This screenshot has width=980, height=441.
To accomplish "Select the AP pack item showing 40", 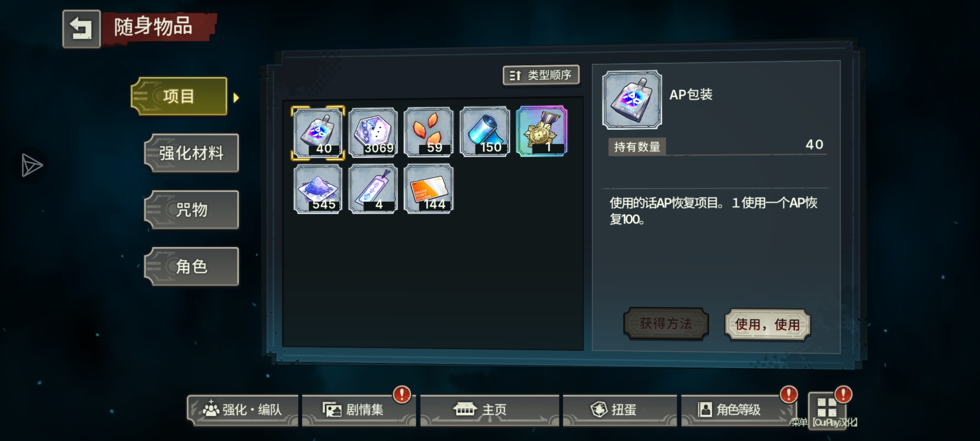I will click(x=318, y=133).
